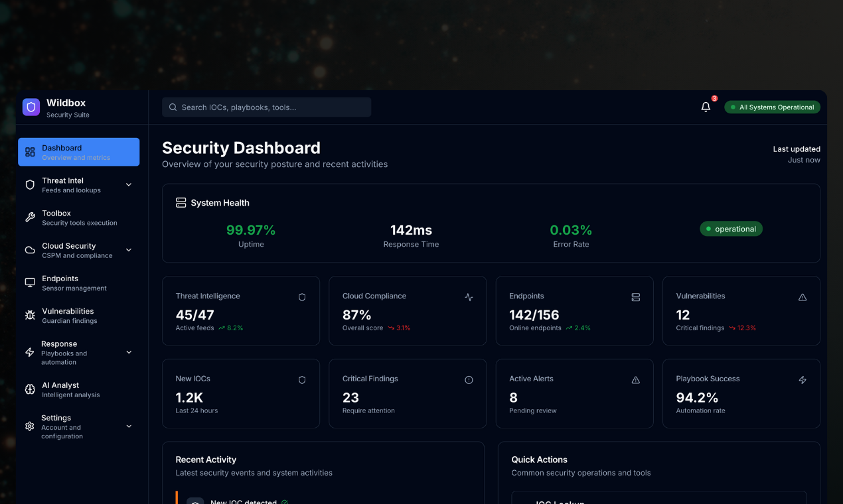Click the Cloud Security cloud icon
The height and width of the screenshot is (504, 843).
(30, 250)
